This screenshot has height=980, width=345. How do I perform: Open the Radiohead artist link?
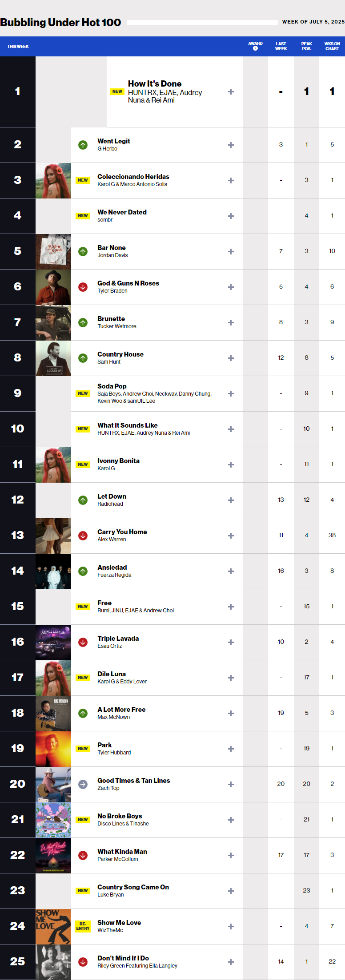tap(110, 504)
